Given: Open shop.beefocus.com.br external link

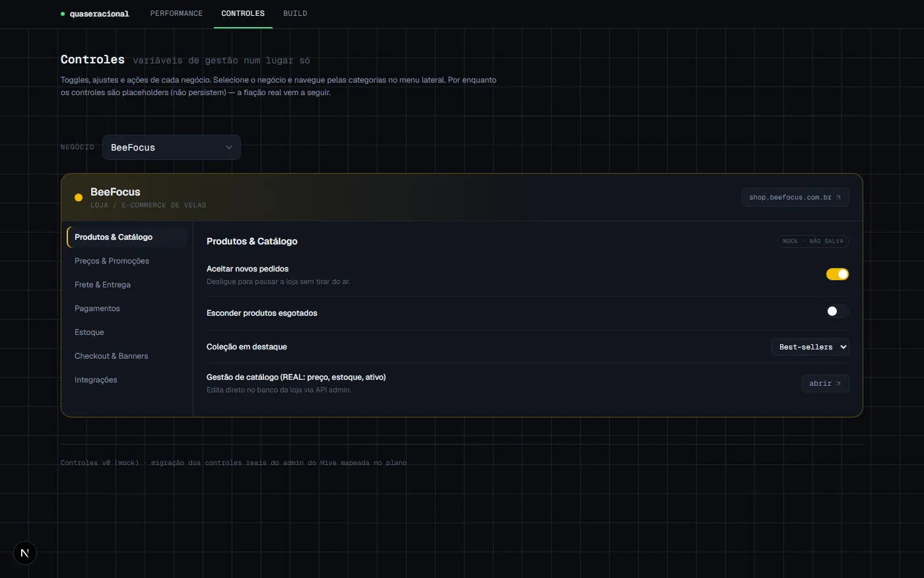Looking at the screenshot, I should [795, 198].
